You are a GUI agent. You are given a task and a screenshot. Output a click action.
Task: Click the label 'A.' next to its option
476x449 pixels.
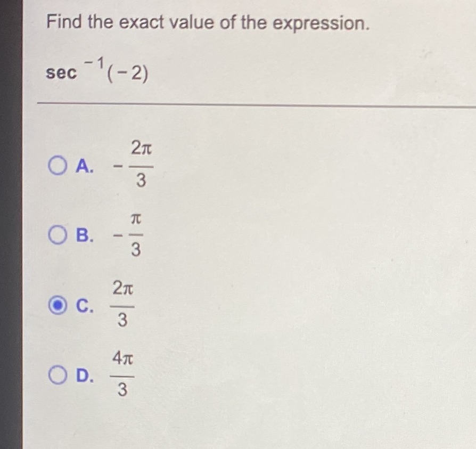[x=84, y=166]
